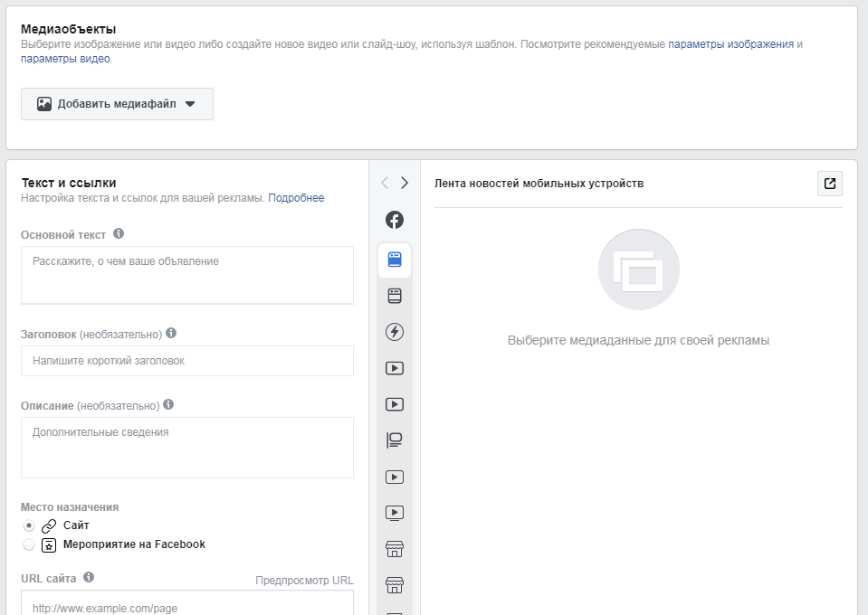868x615 pixels.
Task: Select the right column list placement icon
Action: (x=394, y=440)
